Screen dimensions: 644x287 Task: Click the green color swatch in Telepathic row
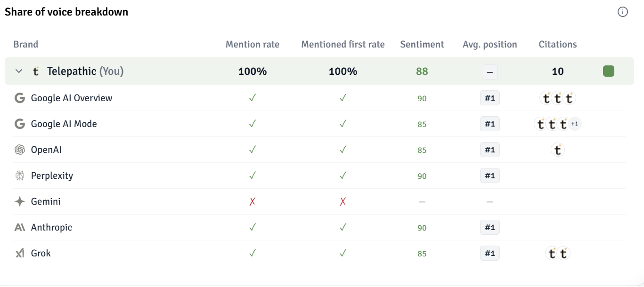pyautogui.click(x=608, y=72)
